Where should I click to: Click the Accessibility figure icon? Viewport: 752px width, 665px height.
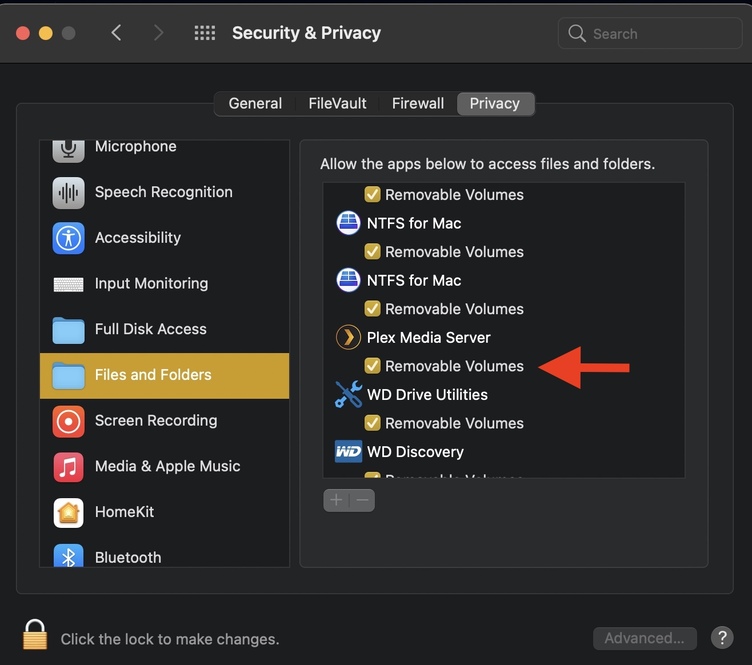click(x=68, y=238)
